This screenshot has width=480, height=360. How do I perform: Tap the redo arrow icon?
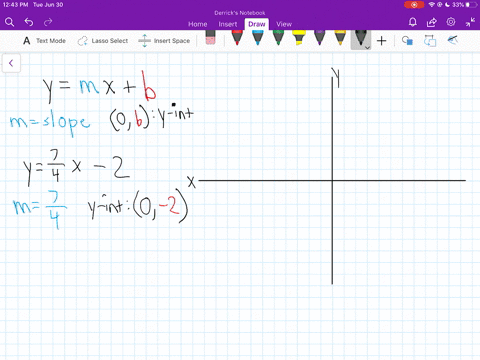(x=48, y=22)
